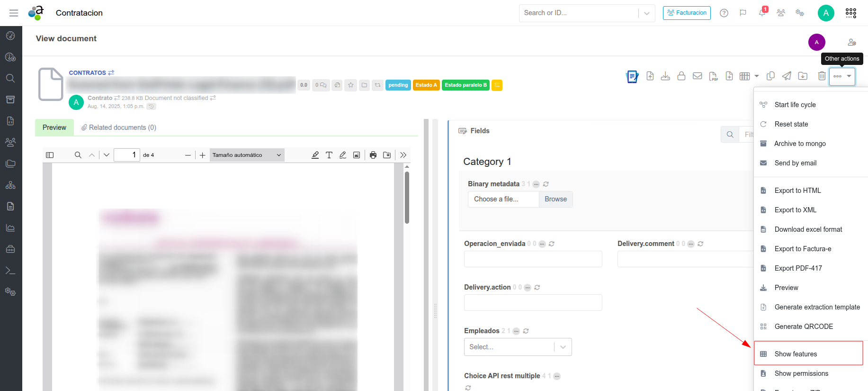Click the Browse file button

pos(555,199)
